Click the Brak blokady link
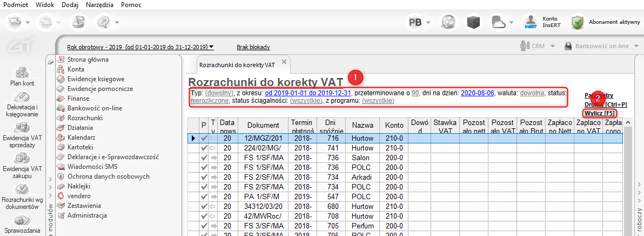Viewport: 644px width, 236px height. (x=253, y=47)
